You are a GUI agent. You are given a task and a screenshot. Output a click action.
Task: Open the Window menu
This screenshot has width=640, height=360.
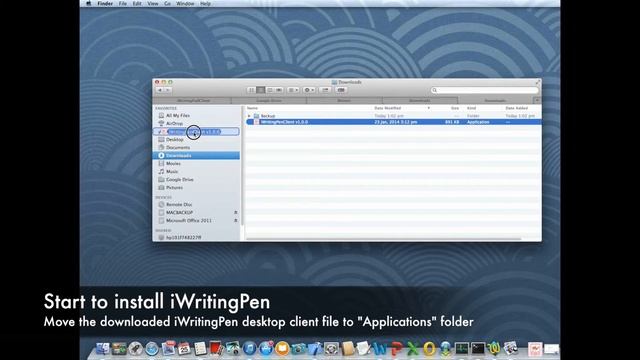coord(185,4)
